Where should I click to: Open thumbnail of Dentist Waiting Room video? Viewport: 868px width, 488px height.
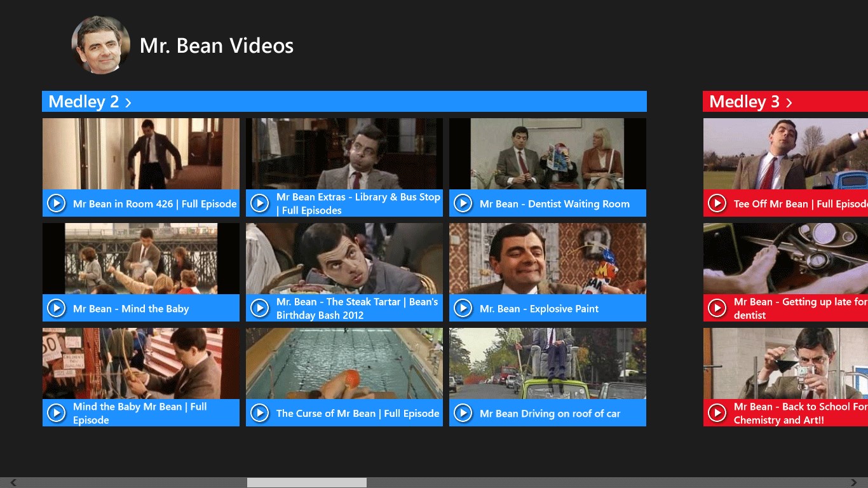(x=548, y=154)
